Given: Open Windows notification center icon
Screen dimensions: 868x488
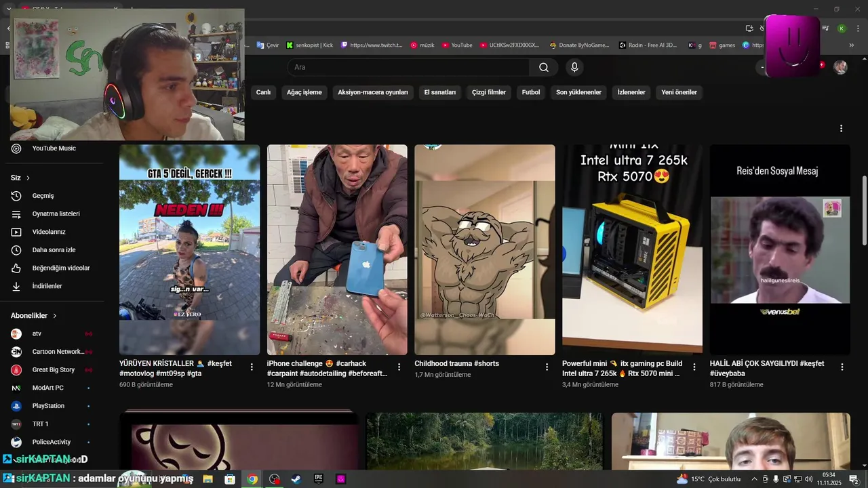Looking at the screenshot, I should pos(854,479).
